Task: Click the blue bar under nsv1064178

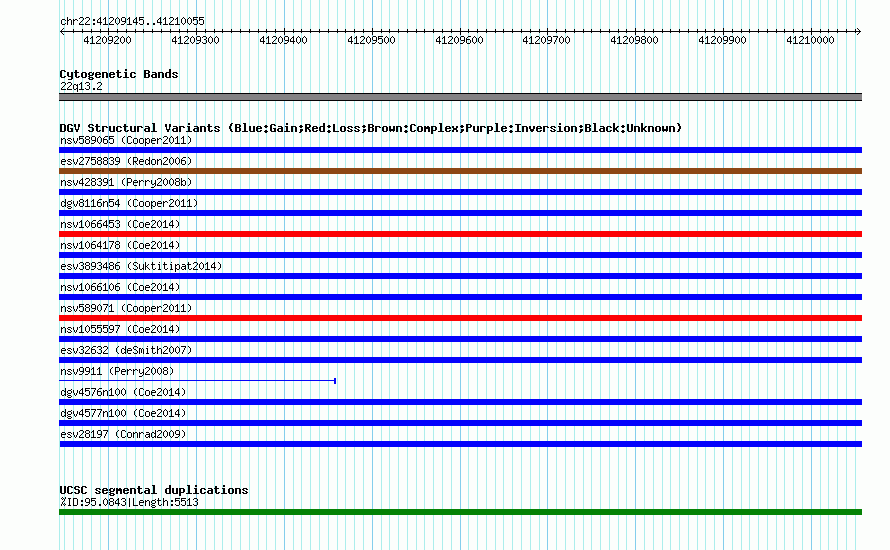Action: tap(460, 255)
